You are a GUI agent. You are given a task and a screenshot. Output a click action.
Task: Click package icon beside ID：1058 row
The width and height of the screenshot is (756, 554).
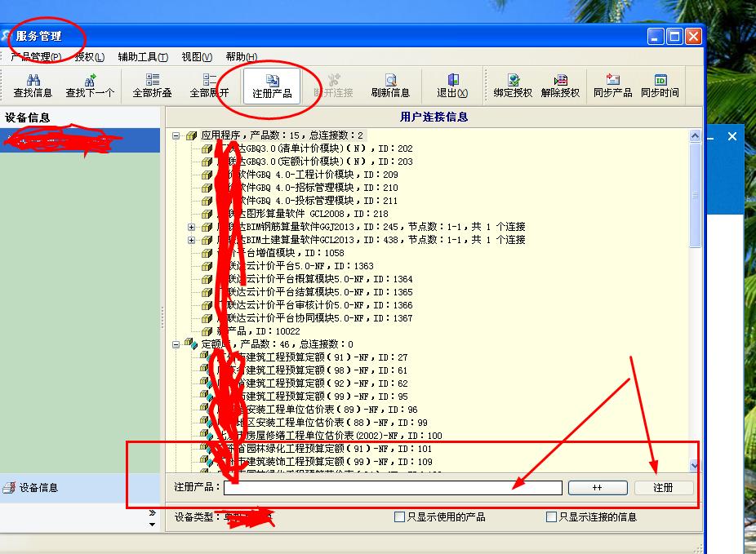tap(207, 254)
